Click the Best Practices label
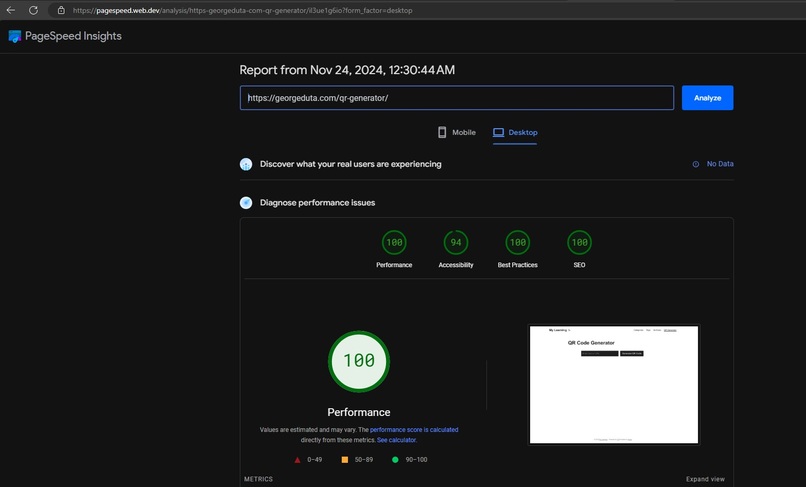The width and height of the screenshot is (806, 487). point(518,265)
